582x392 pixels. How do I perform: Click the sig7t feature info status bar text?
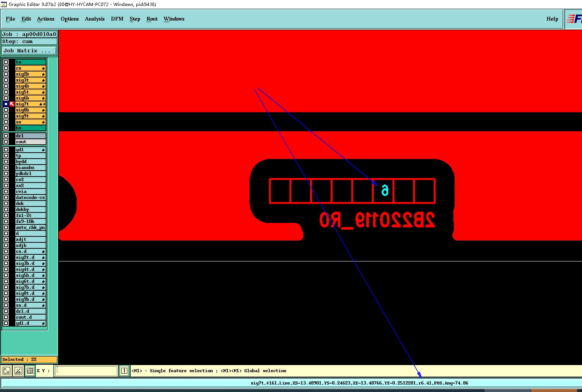pyautogui.click(x=360, y=383)
